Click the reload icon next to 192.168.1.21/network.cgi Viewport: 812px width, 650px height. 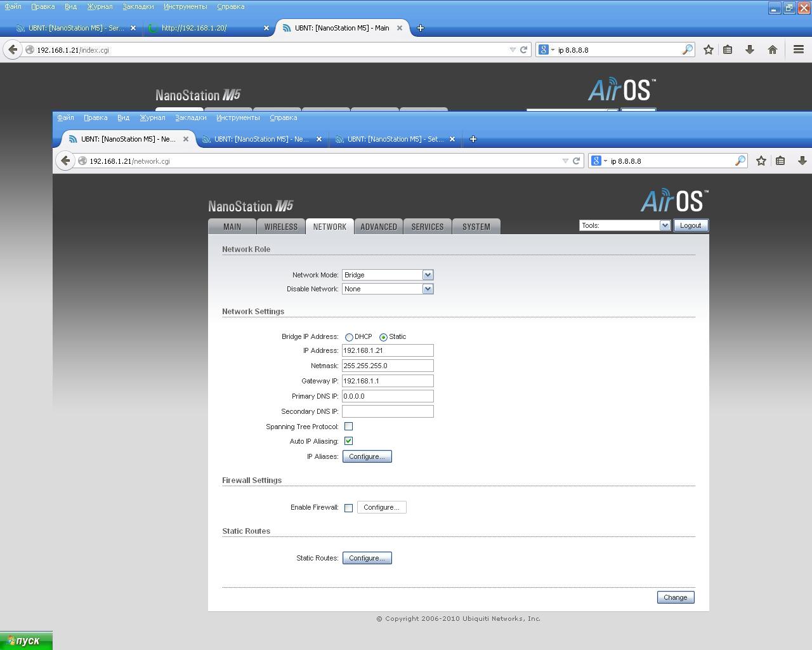(576, 161)
